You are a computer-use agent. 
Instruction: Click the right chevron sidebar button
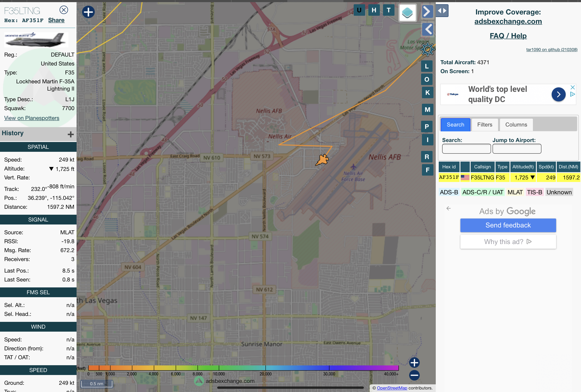click(x=427, y=11)
